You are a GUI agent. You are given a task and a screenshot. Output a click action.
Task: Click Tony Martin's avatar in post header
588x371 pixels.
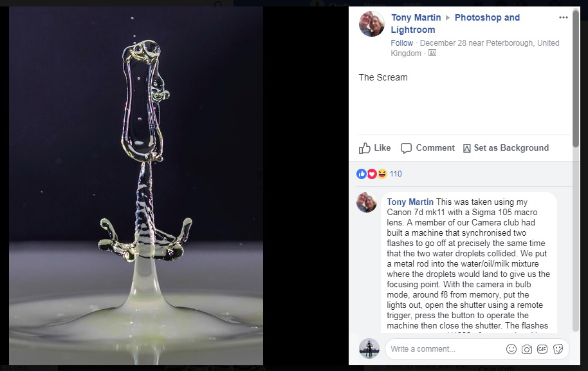coord(372,24)
